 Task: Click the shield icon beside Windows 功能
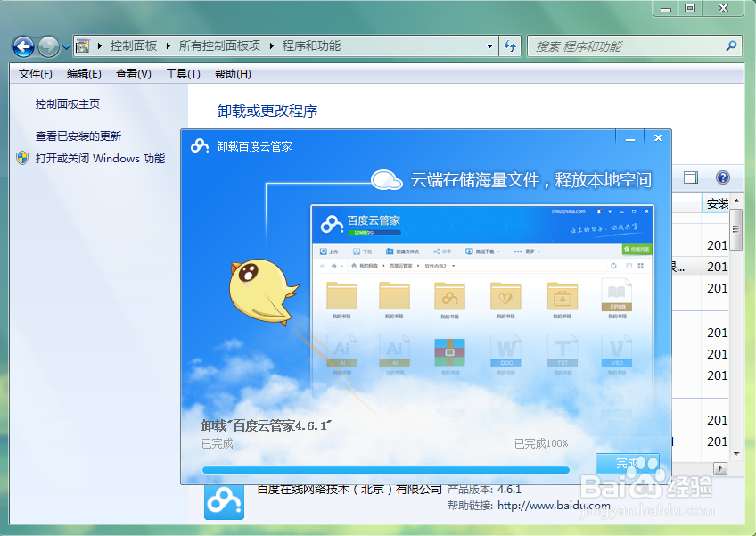click(22, 158)
